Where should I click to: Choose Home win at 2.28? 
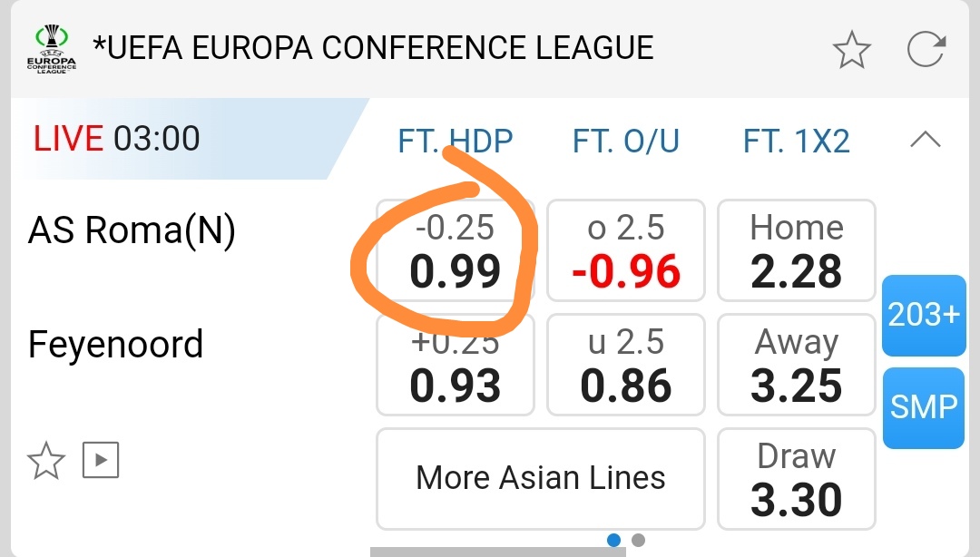(796, 251)
